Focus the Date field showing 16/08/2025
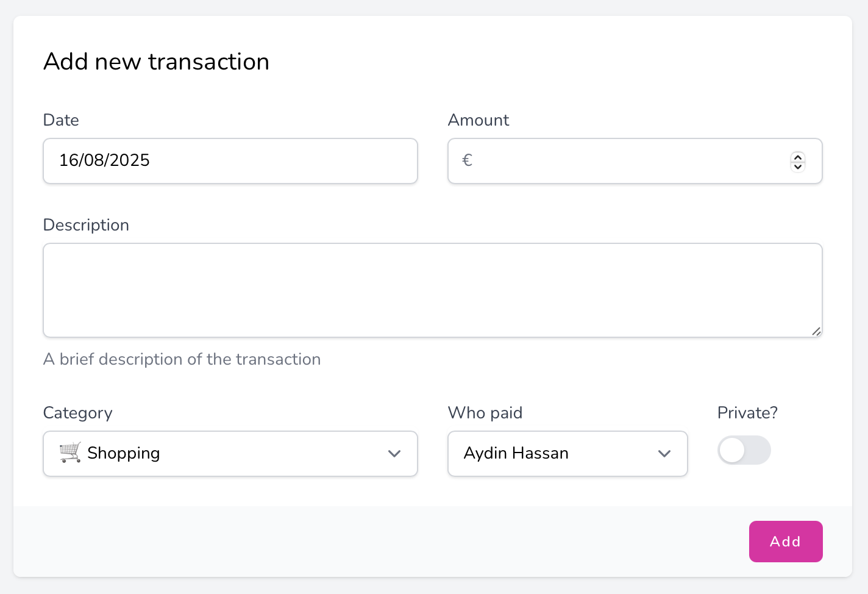This screenshot has width=868, height=594. 230,161
